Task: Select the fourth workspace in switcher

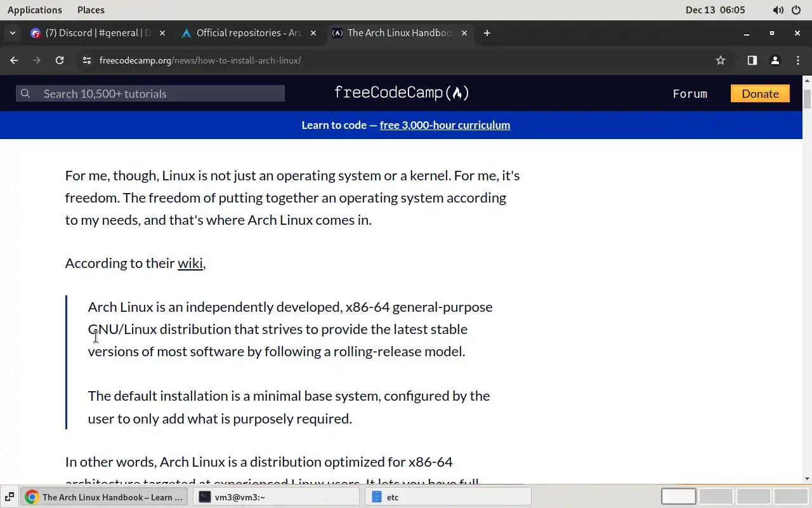Action: 790,497
